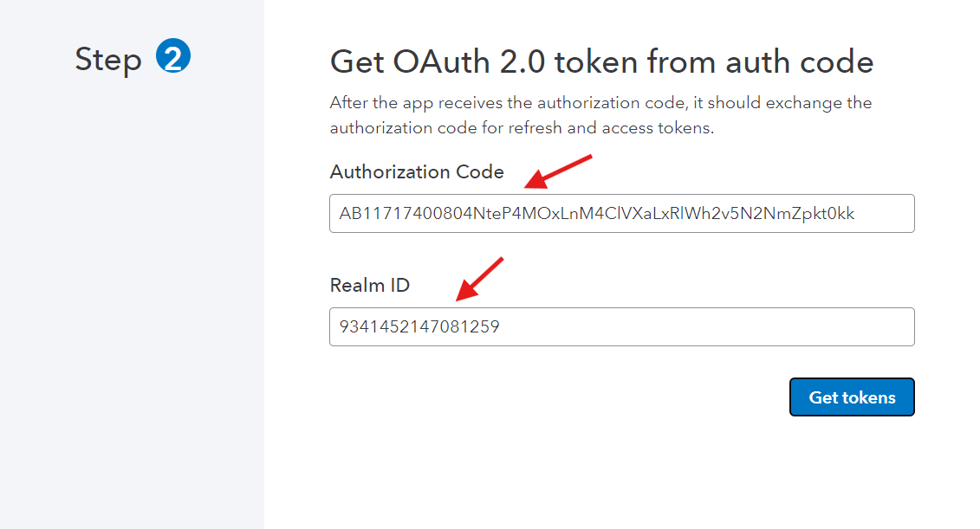Click the Authorization Code field label

point(417,171)
